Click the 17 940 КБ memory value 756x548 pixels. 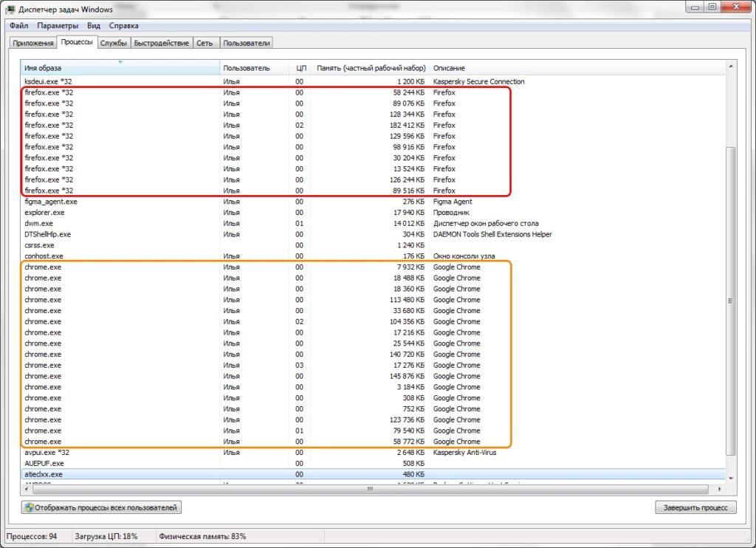pos(409,212)
